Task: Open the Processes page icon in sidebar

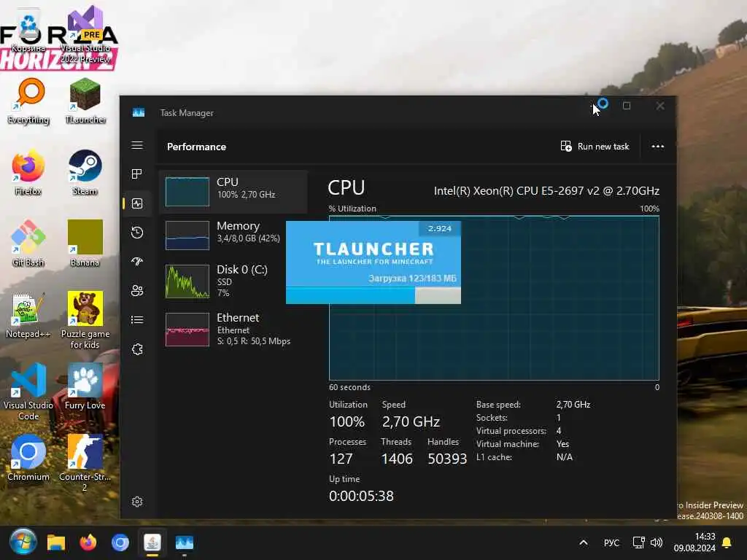Action: point(137,174)
